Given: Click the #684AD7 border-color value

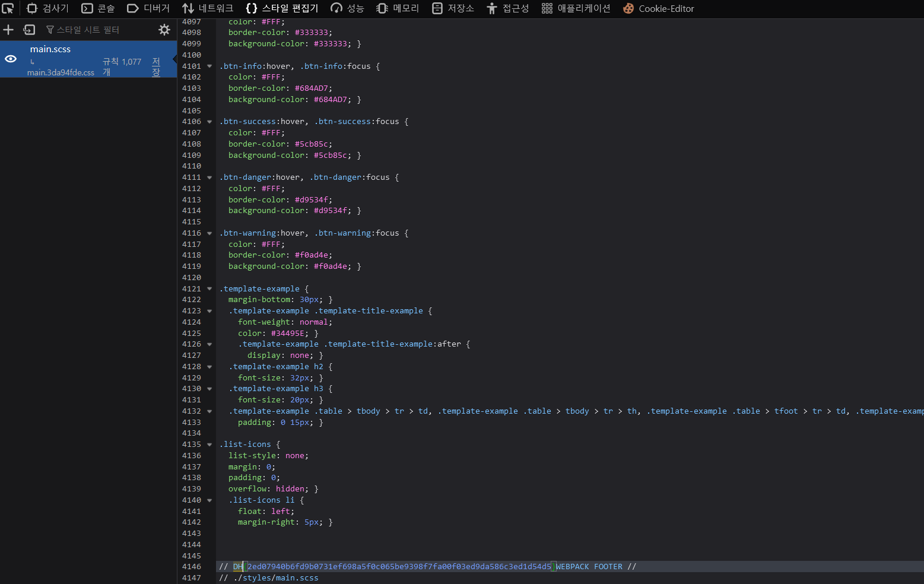Looking at the screenshot, I should pyautogui.click(x=311, y=88).
